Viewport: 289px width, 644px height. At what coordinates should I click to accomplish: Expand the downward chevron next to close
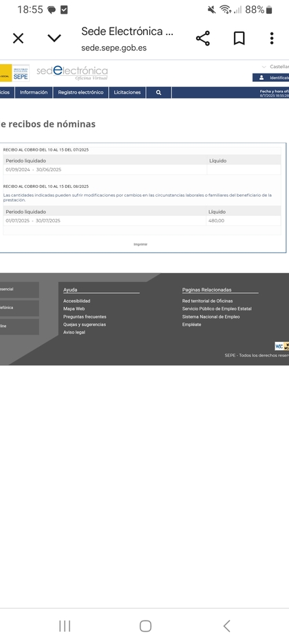[x=54, y=39]
